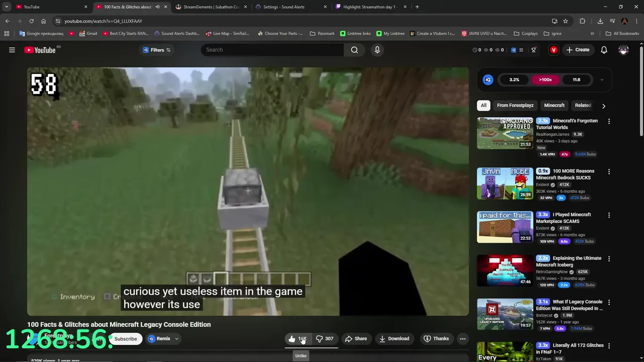Dislike the video showing 307
Image resolution: width=644 pixels, height=362 pixels.
pos(325,339)
